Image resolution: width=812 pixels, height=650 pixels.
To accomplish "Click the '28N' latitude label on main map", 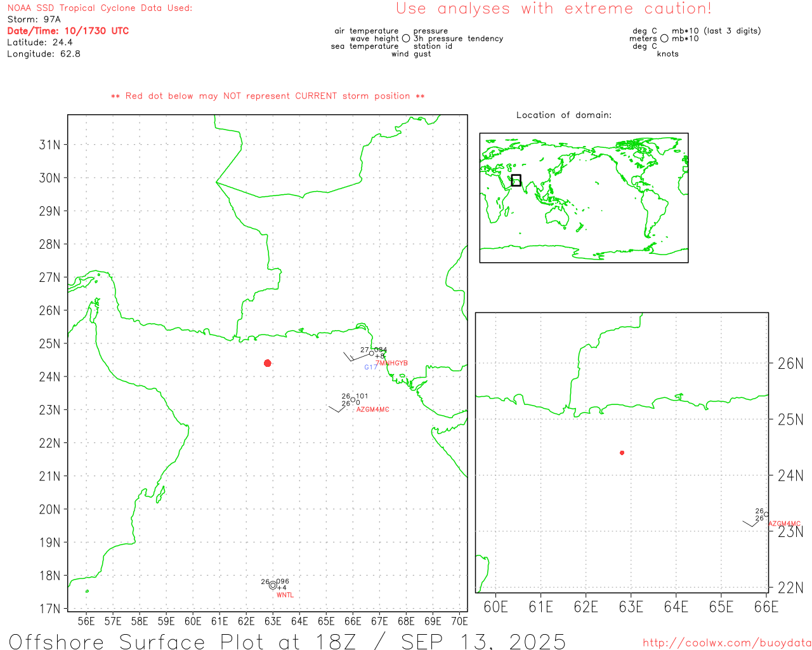I will point(49,244).
